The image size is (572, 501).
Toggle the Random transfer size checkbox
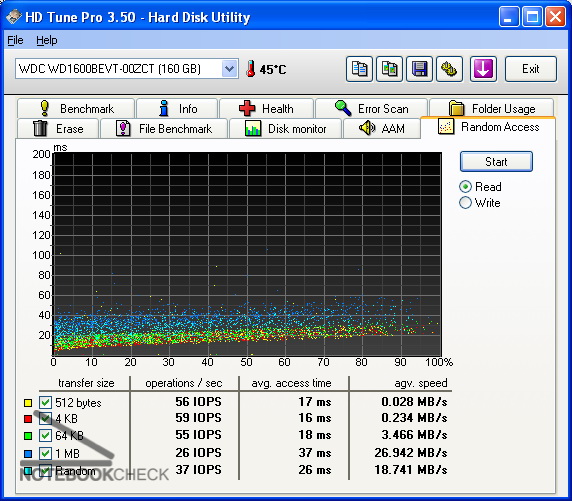45,470
